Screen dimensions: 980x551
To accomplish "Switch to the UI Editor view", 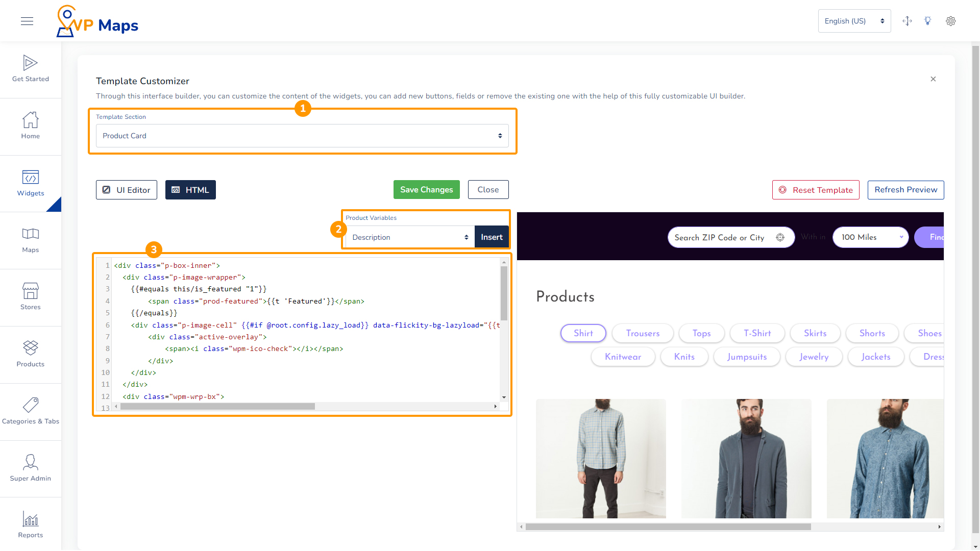I will click(x=126, y=189).
